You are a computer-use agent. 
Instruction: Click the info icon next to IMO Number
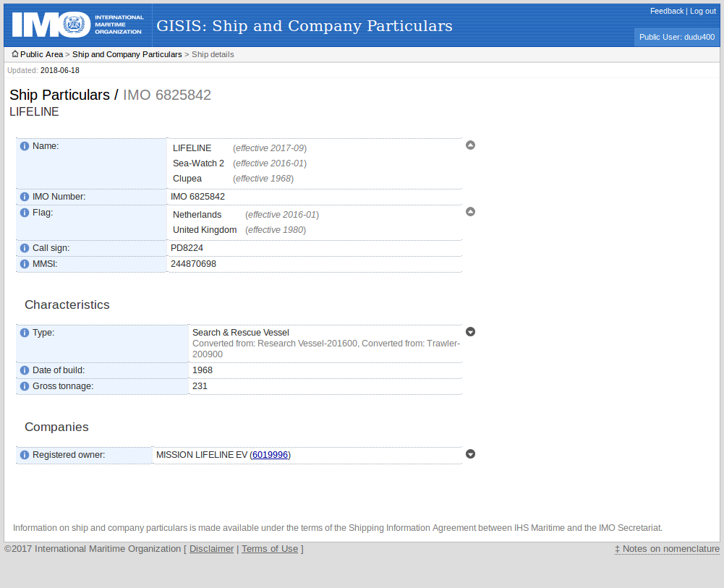click(x=25, y=197)
